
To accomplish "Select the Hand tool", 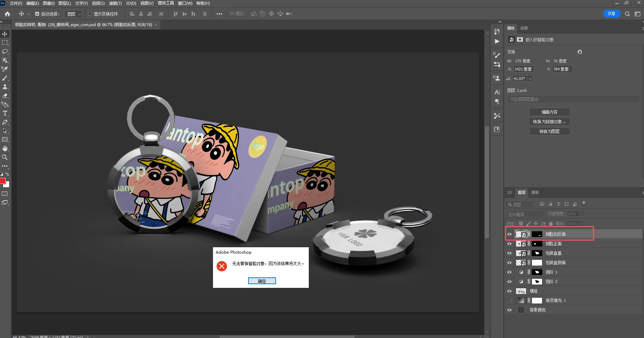I will pos(5,149).
